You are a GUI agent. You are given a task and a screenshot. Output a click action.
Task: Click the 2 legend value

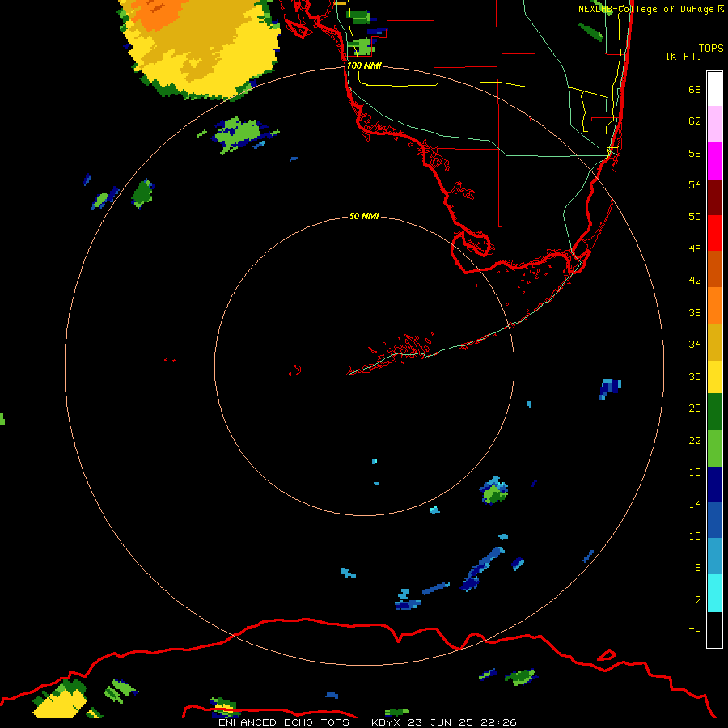(x=698, y=600)
